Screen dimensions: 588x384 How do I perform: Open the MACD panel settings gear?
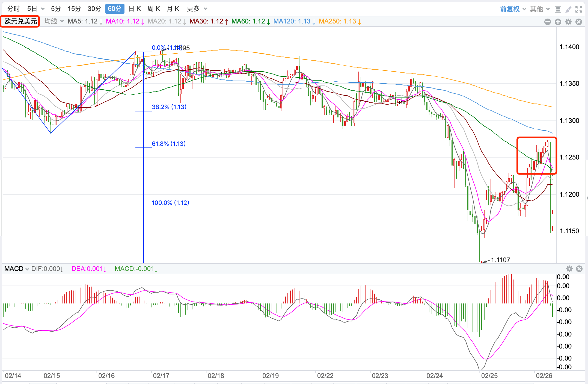[x=569, y=269]
